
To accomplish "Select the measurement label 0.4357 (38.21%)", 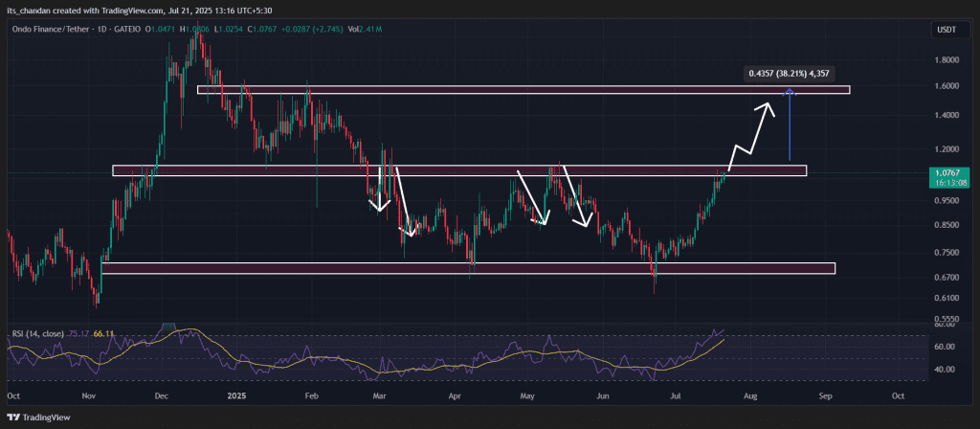I will (789, 74).
